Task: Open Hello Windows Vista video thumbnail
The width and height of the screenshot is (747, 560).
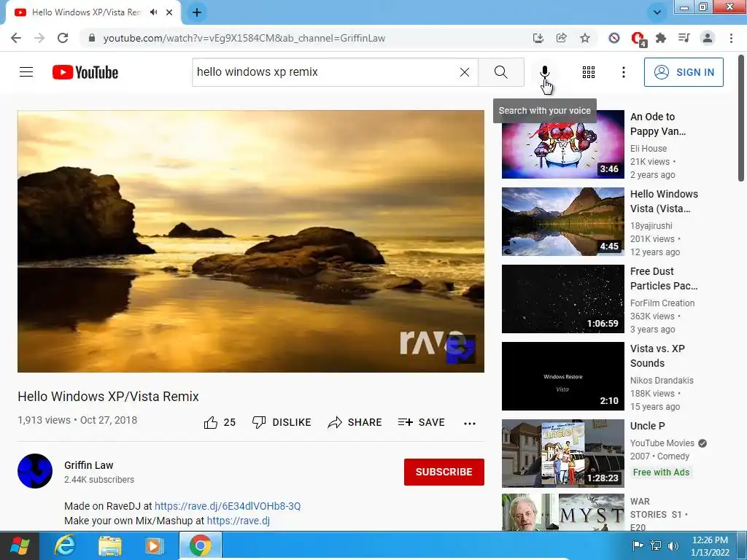Action: click(562, 222)
